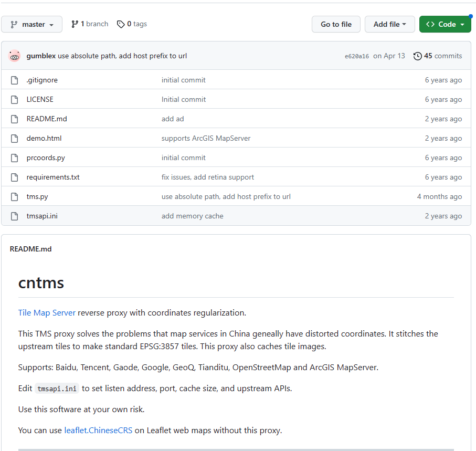Open README.md in the file list

pyautogui.click(x=47, y=119)
